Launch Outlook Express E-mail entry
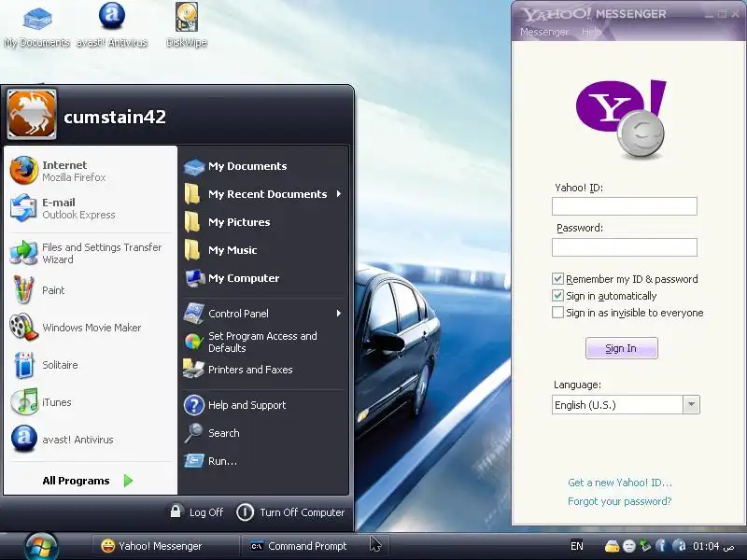This screenshot has width=747, height=560. coord(91,208)
